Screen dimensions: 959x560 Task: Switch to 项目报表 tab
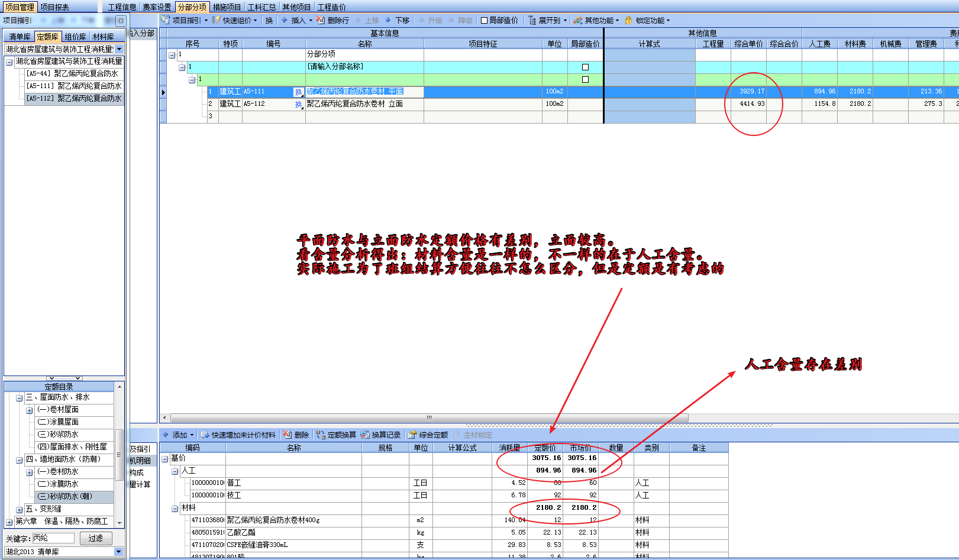tap(54, 7)
